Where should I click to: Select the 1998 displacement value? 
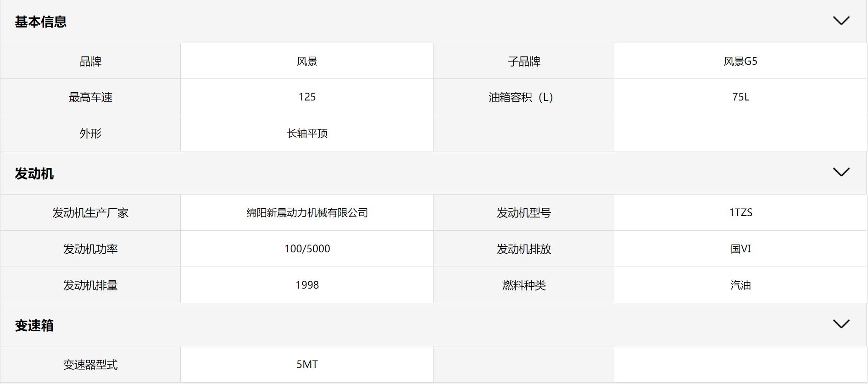(307, 285)
